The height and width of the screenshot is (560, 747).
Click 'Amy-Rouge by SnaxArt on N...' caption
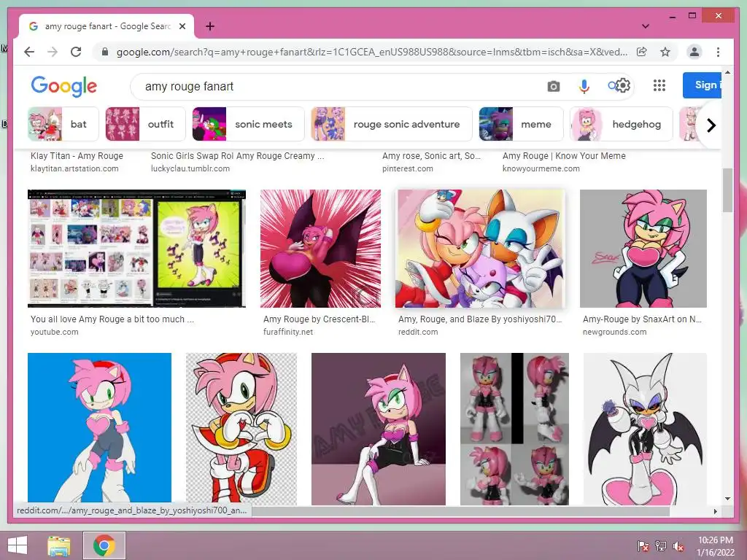(x=642, y=319)
